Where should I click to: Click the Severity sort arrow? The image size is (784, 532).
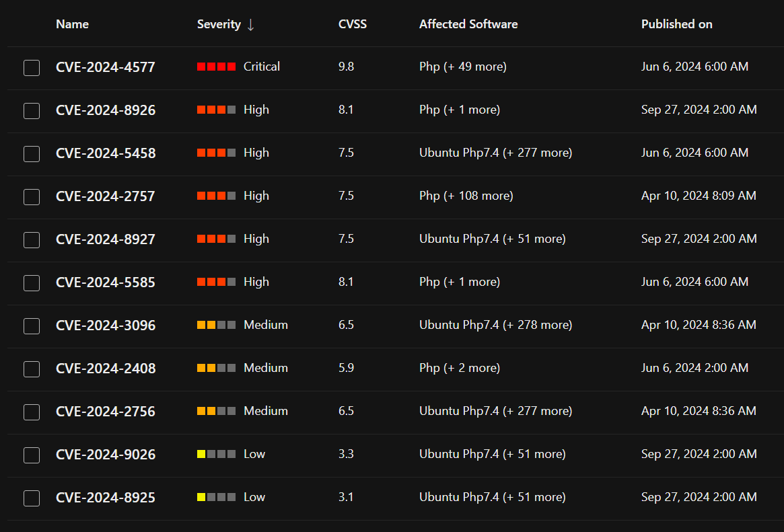251,24
